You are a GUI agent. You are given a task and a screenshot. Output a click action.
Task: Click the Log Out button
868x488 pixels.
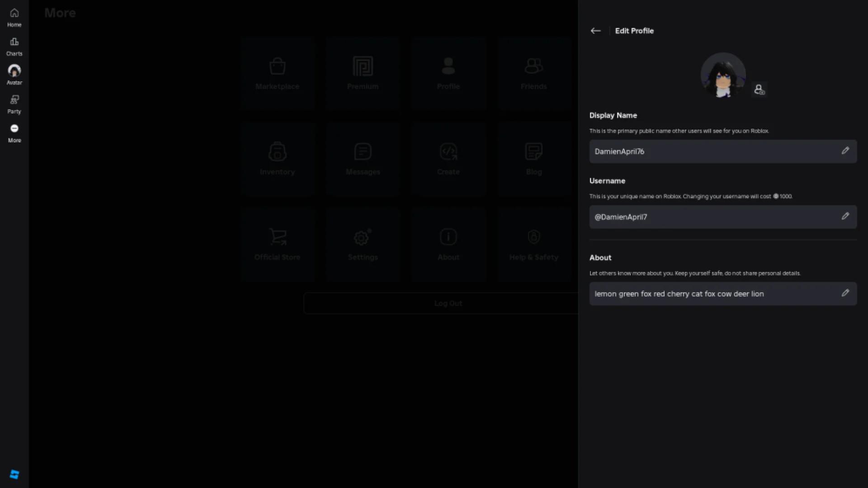(x=441, y=303)
